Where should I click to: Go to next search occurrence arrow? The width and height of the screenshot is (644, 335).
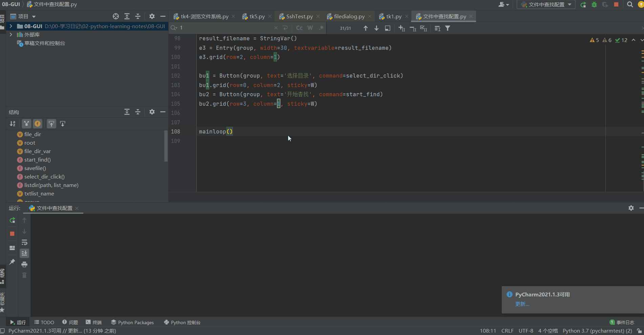point(377,28)
